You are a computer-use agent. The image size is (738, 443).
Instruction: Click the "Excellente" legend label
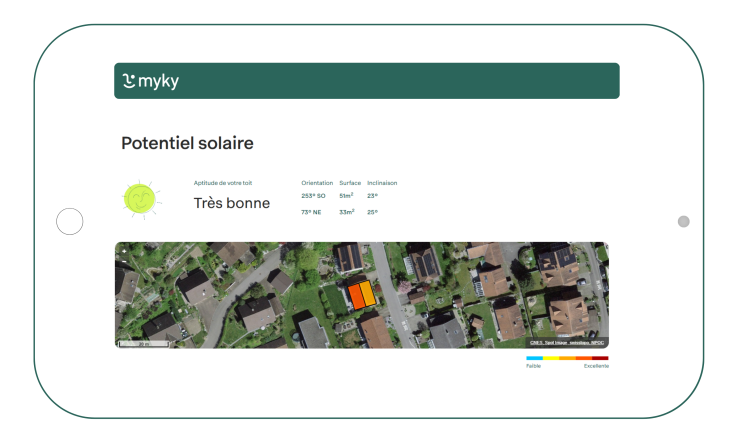(x=596, y=366)
